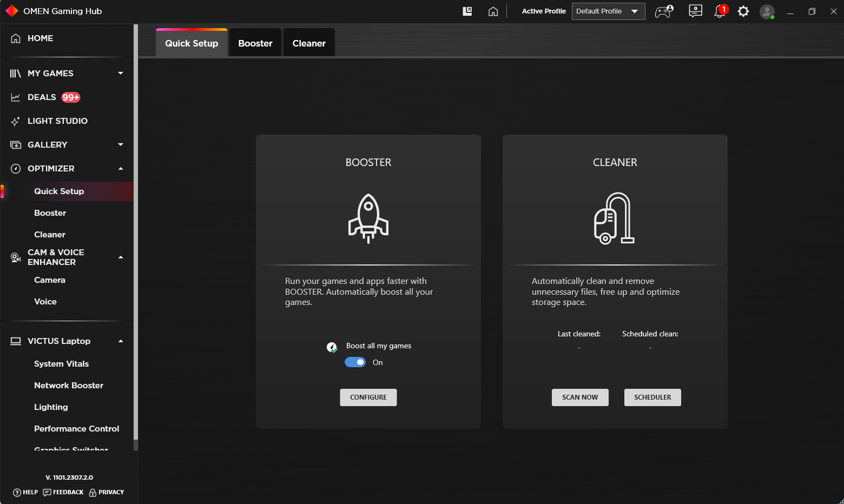Open settings gear in title bar
Viewport: 844px width, 504px height.
(743, 11)
